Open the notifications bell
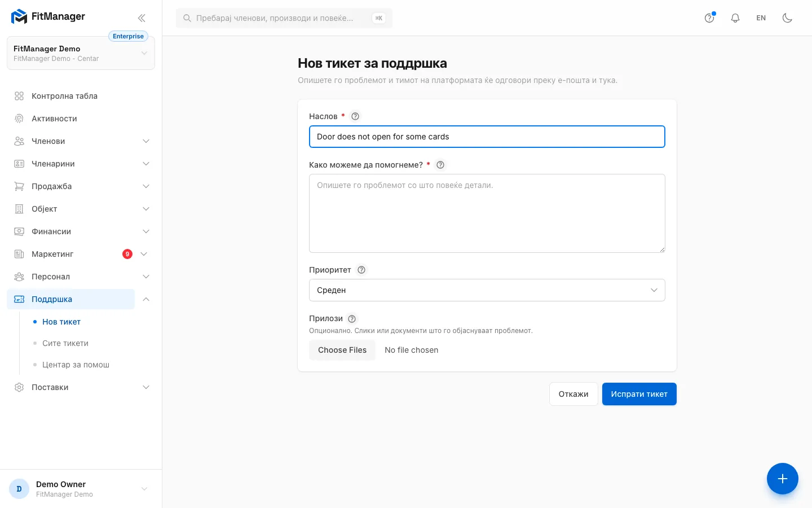 735,18
